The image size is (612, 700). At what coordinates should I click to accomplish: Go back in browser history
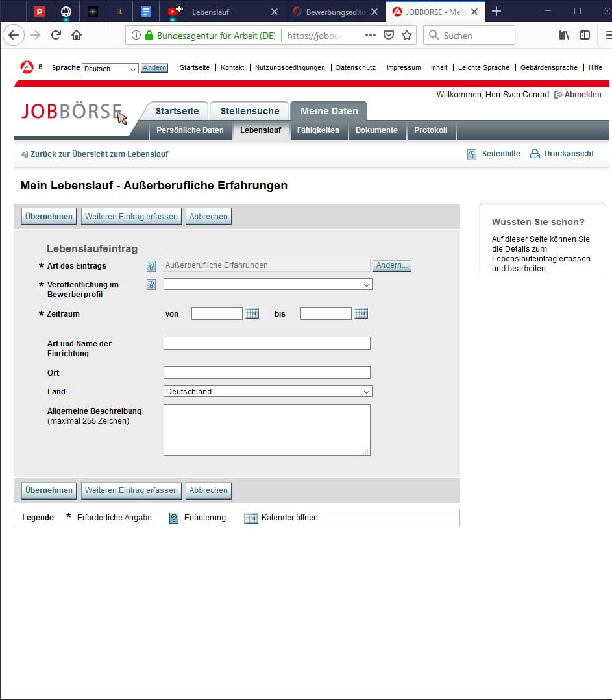(x=14, y=35)
